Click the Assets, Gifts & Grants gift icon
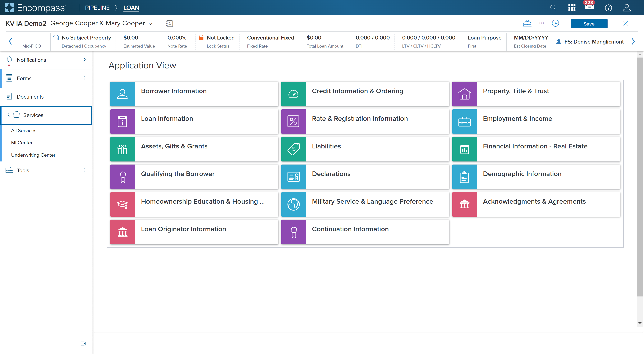Screen dimensions: 644x354 (122, 149)
